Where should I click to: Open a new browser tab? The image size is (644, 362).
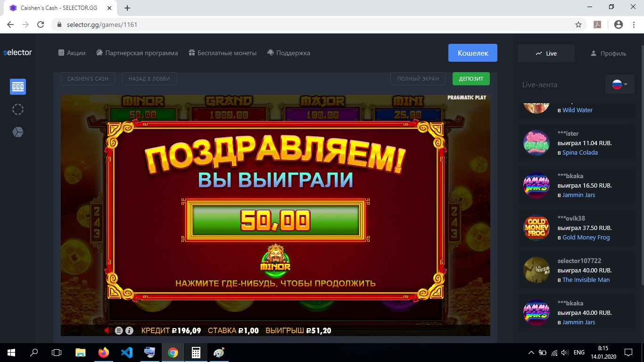(x=127, y=8)
